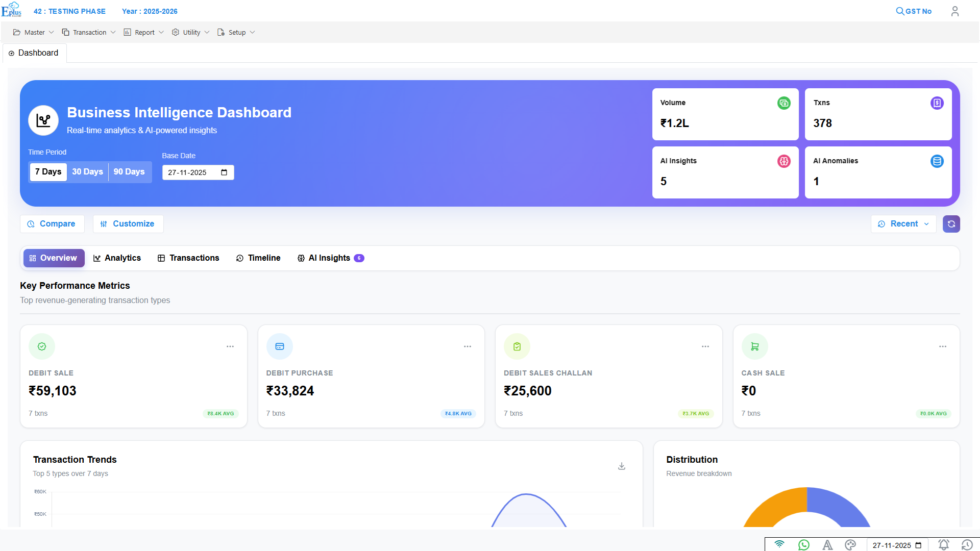Expand the Transaction menu
The height and width of the screenshot is (551, 980).
pyautogui.click(x=88, y=32)
